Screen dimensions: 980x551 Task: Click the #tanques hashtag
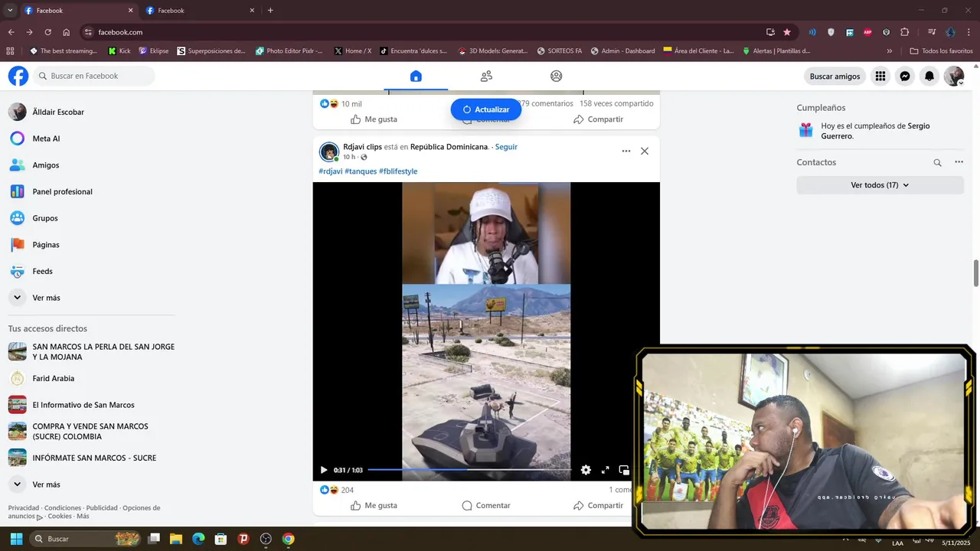coord(361,171)
